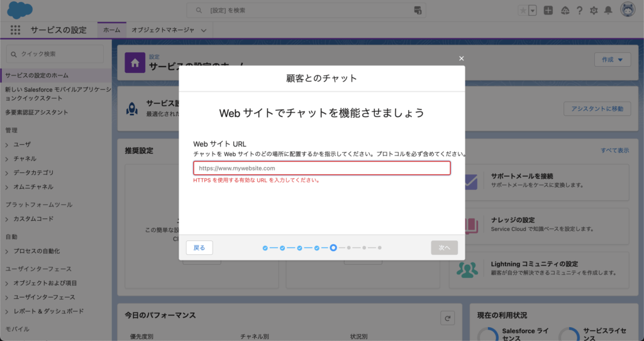Image resolution: width=644 pixels, height=341 pixels.
Task: Expand the カスタムコード tree node
Action: 7,220
